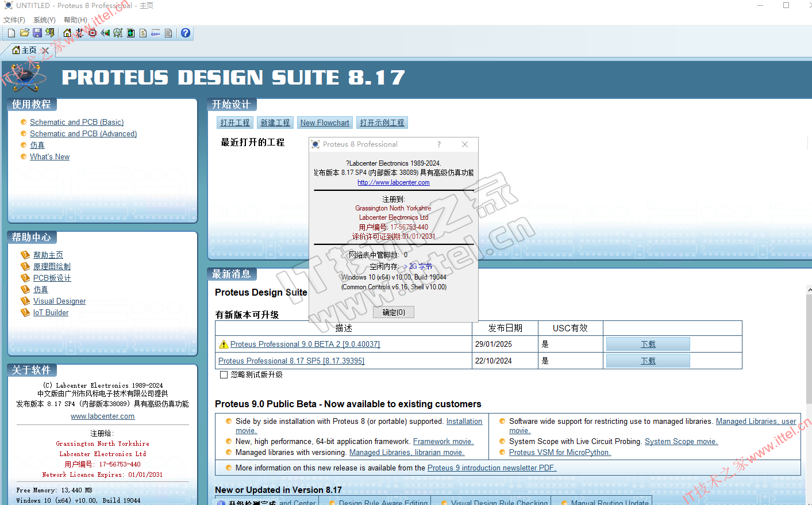The image size is (812, 505).
Task: Open Proteus Professional 8.17 SP5 link
Action: [291, 361]
